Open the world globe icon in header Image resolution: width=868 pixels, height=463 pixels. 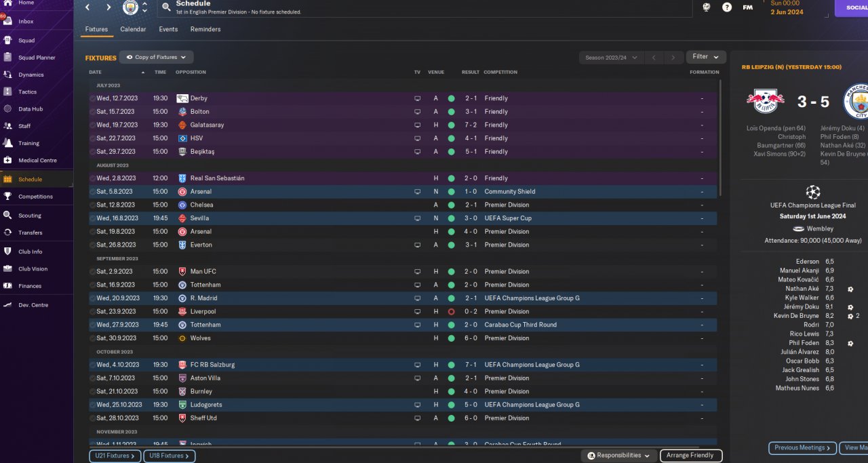[706, 7]
